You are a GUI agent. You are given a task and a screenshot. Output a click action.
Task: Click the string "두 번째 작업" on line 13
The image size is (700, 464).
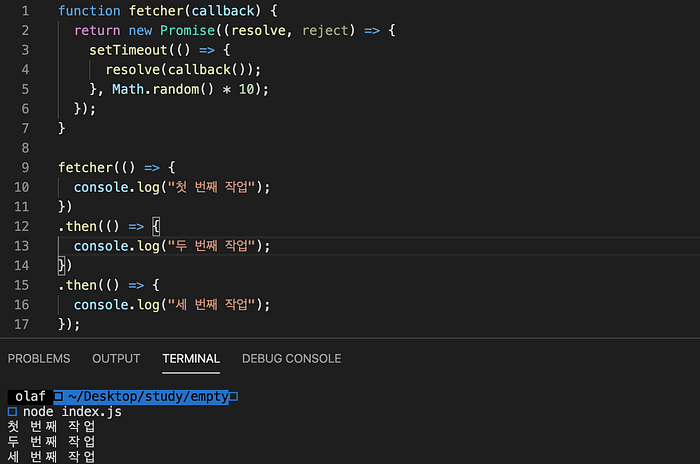coord(211,246)
